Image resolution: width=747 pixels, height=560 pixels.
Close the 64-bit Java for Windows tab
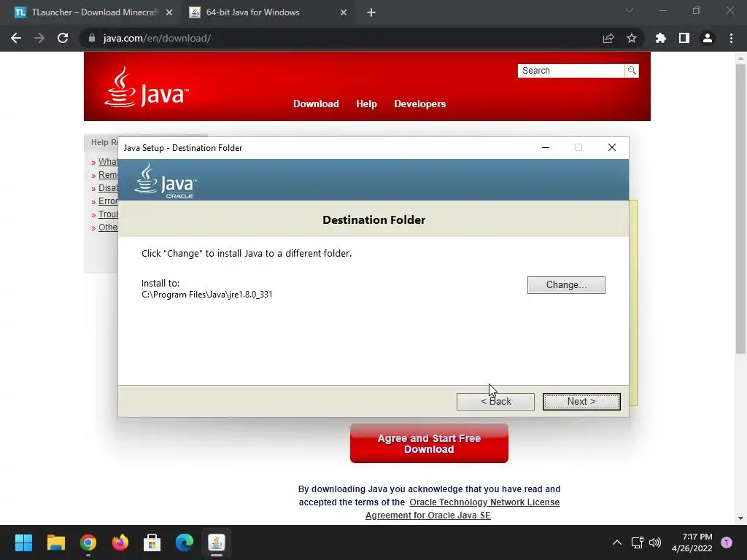(344, 12)
